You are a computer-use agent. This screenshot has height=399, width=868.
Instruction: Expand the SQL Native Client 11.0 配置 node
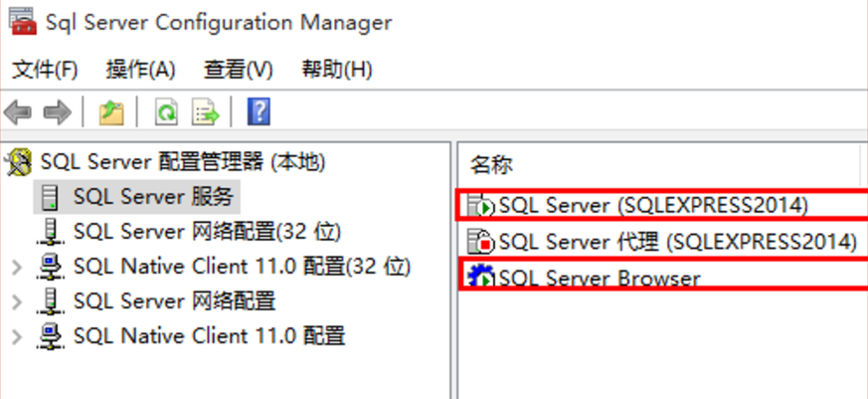click(17, 336)
